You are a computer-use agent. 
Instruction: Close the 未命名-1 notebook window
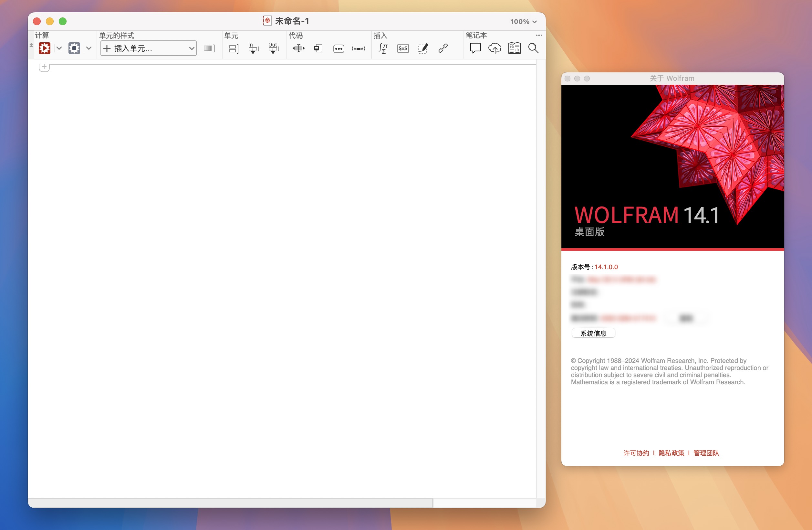(x=37, y=21)
